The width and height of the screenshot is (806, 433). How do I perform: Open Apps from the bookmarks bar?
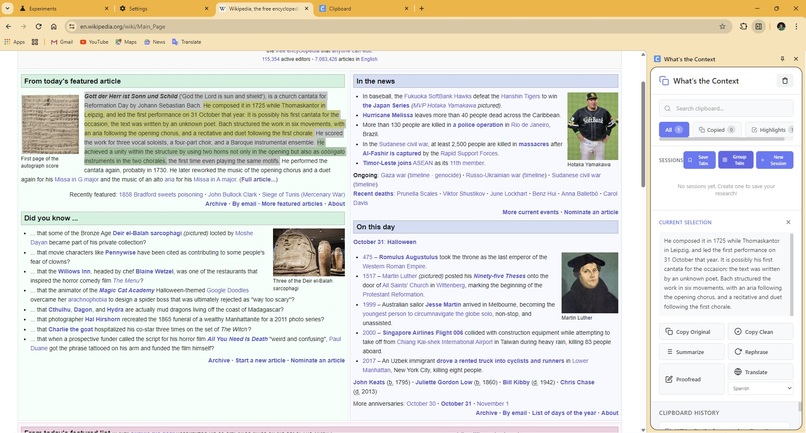coord(15,42)
